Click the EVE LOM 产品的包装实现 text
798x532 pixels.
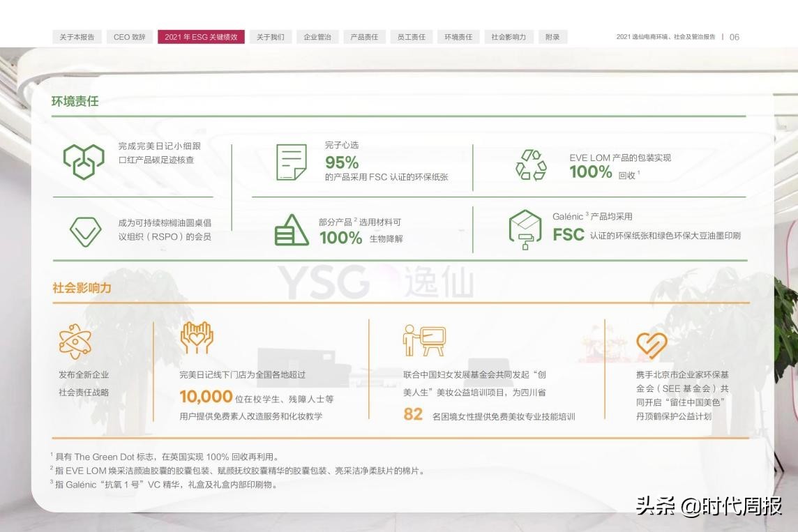(x=620, y=158)
